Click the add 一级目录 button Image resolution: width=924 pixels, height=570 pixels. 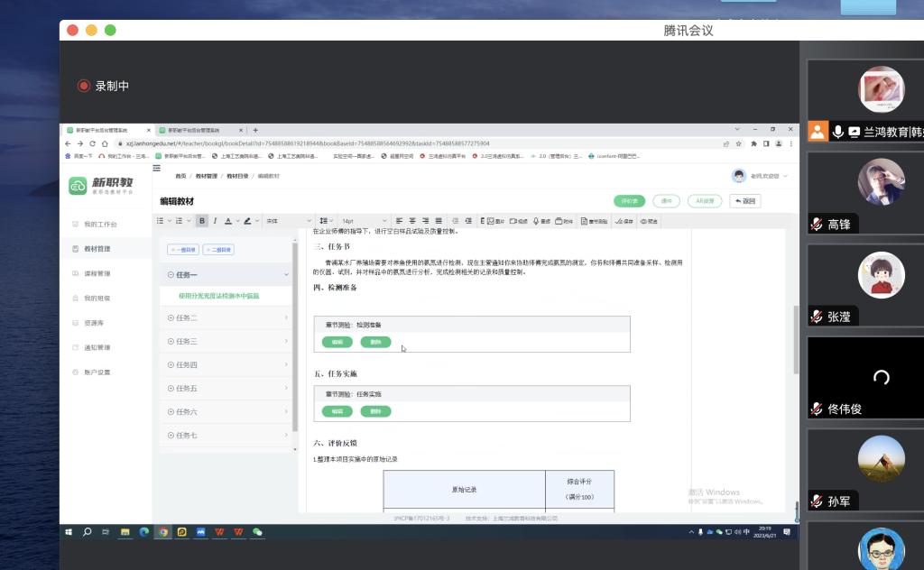coord(182,250)
